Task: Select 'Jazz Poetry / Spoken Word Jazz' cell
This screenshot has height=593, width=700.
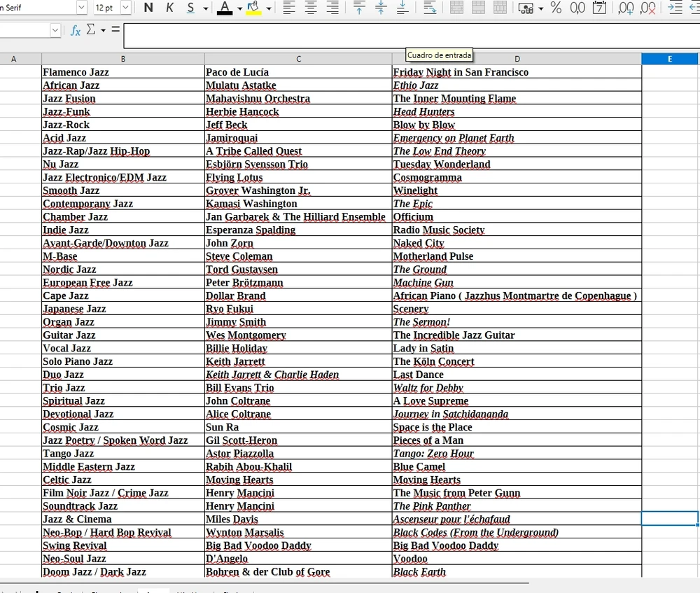Action: point(123,440)
